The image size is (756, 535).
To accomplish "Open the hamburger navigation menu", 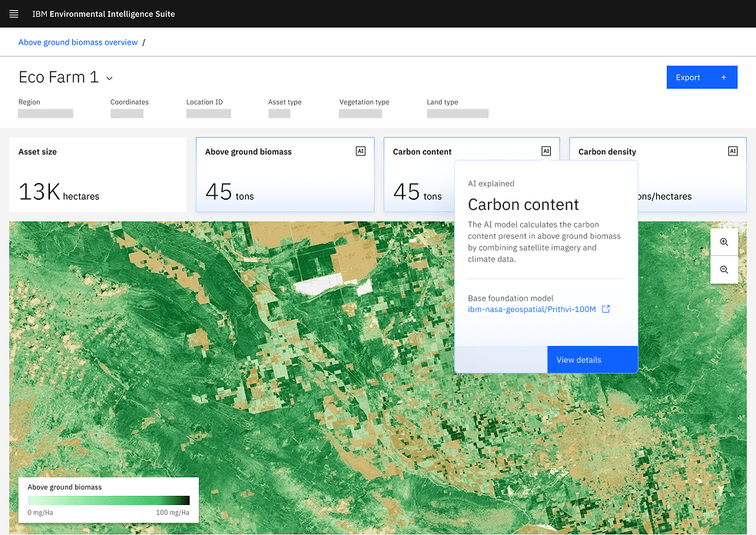I will (x=14, y=14).
